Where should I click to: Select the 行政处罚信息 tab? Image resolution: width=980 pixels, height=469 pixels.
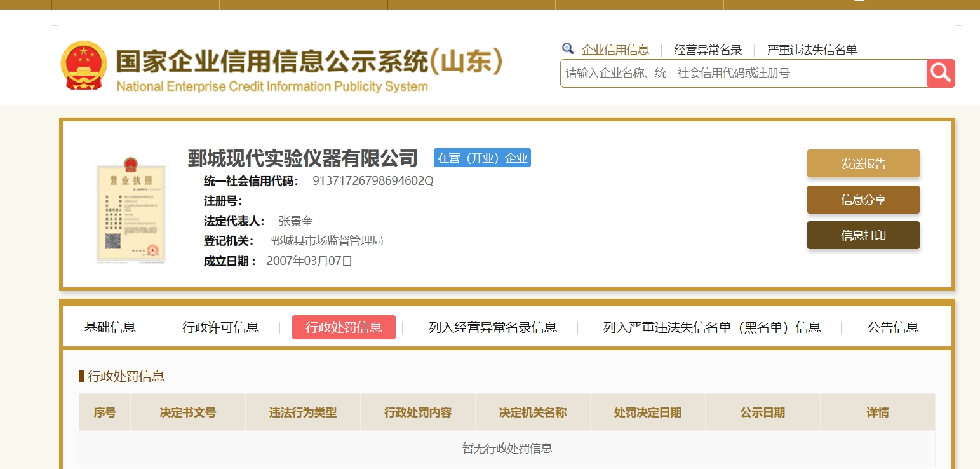click(x=344, y=327)
